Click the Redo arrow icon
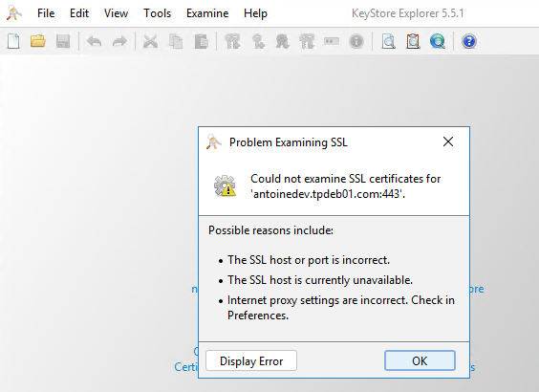This screenshot has height=392, width=539. 119,42
